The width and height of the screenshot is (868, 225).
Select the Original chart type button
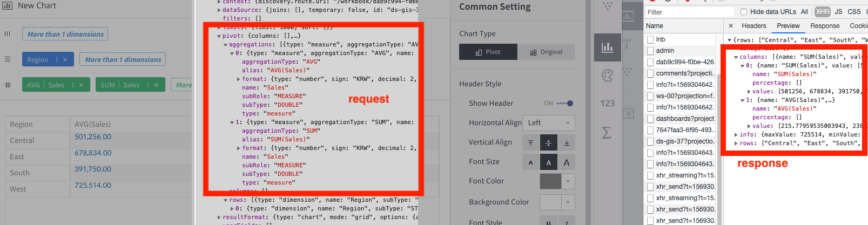tap(546, 52)
